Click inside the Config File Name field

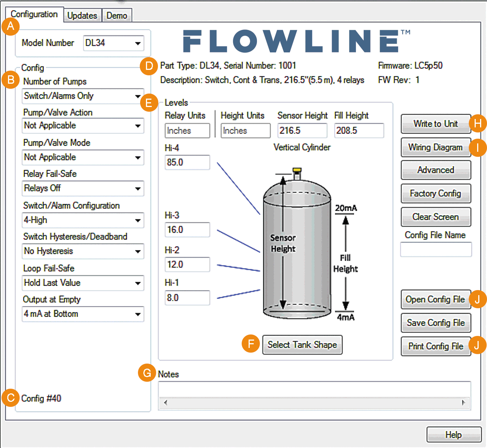pos(436,249)
